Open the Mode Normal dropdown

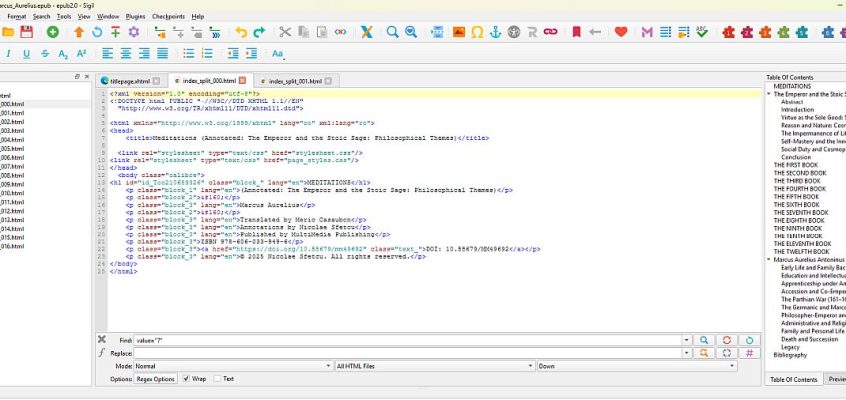click(x=233, y=366)
